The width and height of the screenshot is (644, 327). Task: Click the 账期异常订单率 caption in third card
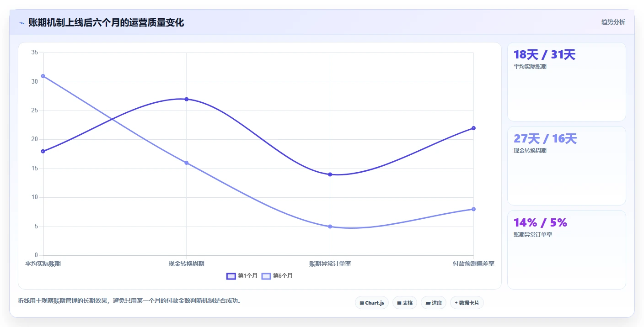tap(533, 235)
